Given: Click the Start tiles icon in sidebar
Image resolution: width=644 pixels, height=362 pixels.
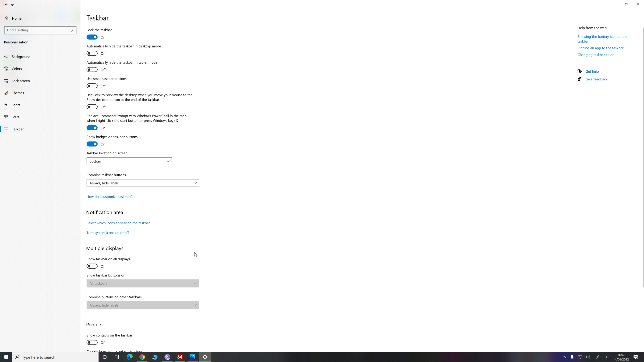Looking at the screenshot, I should (x=6, y=117).
